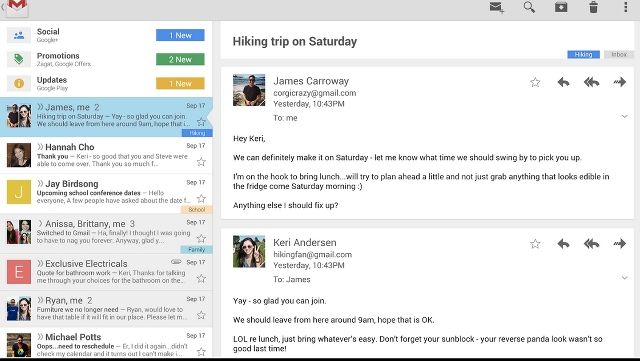
Task: Star the James, me conversation
Action: pos(201,122)
